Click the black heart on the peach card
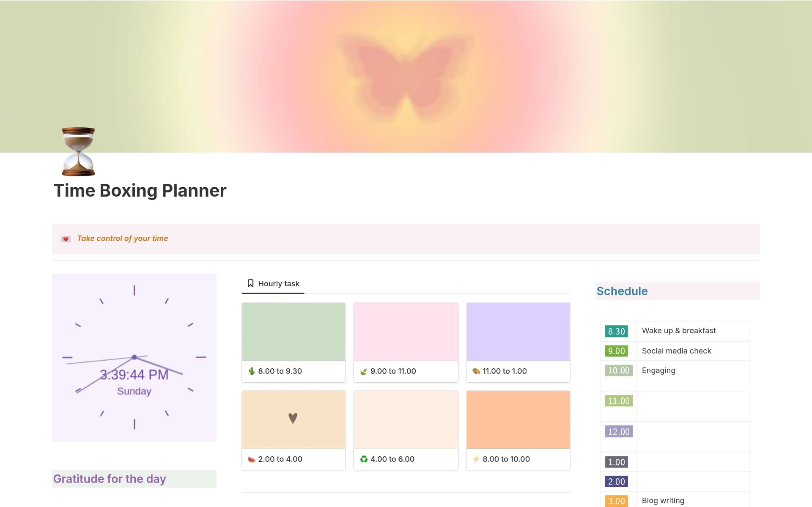The height and width of the screenshot is (507, 812). (x=293, y=419)
